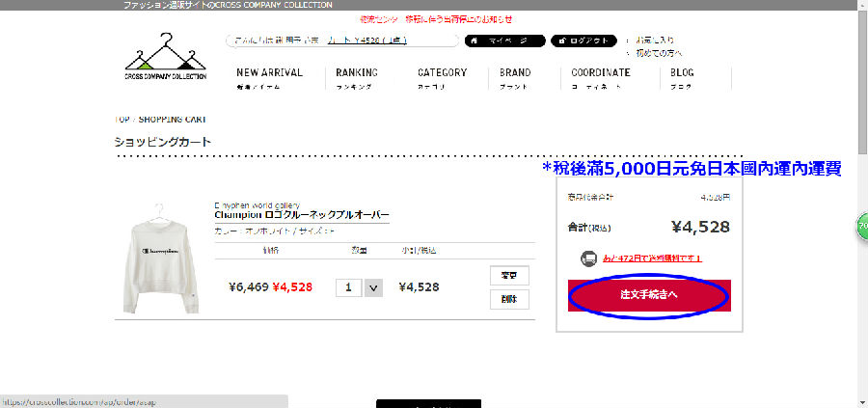Click TOP in the breadcrumb
The image size is (868, 408).
coord(122,119)
